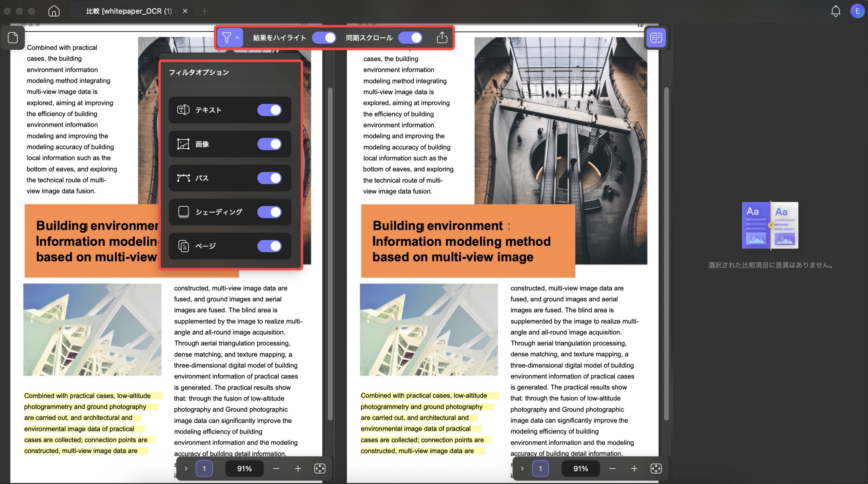Turn off the シェーディング filter switch
The height and width of the screenshot is (484, 868).
(x=270, y=212)
